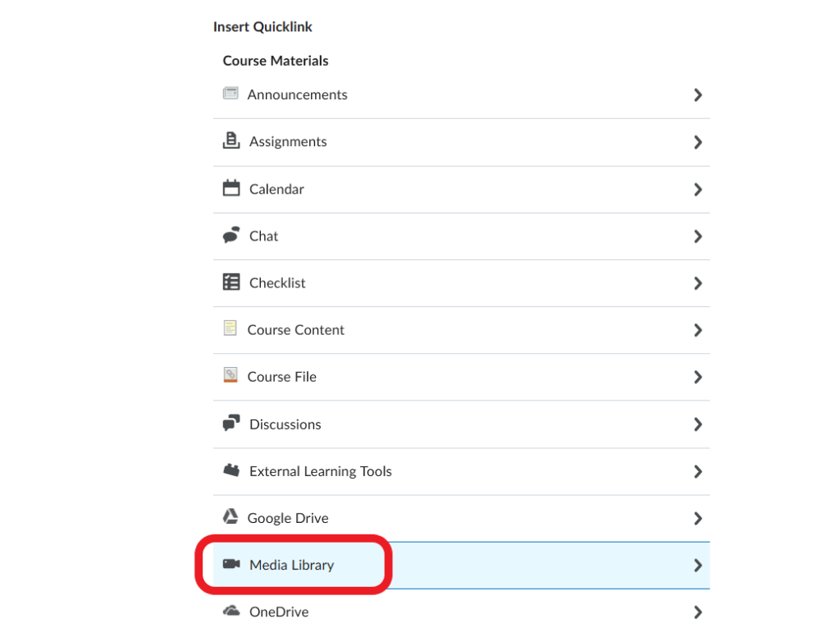The width and height of the screenshot is (840, 628).
Task: Click the External Learning Tools icon
Action: [231, 470]
